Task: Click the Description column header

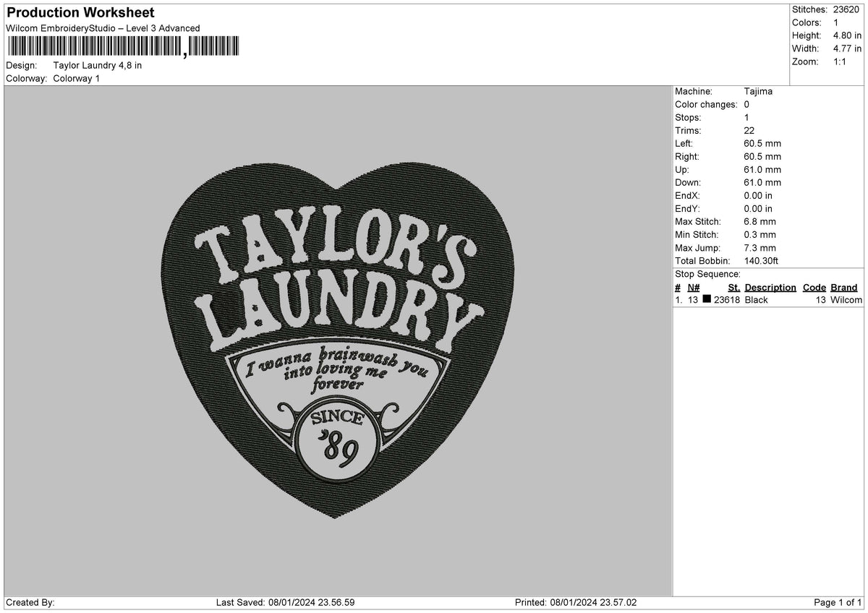Action: coord(770,287)
